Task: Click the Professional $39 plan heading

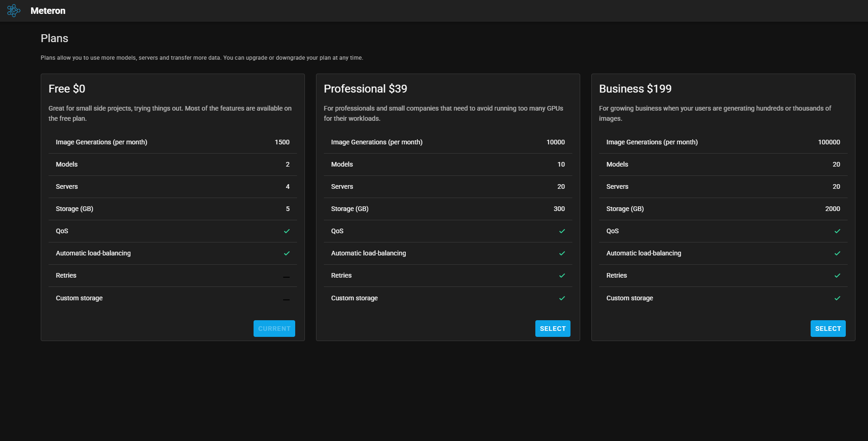Action: (x=365, y=89)
